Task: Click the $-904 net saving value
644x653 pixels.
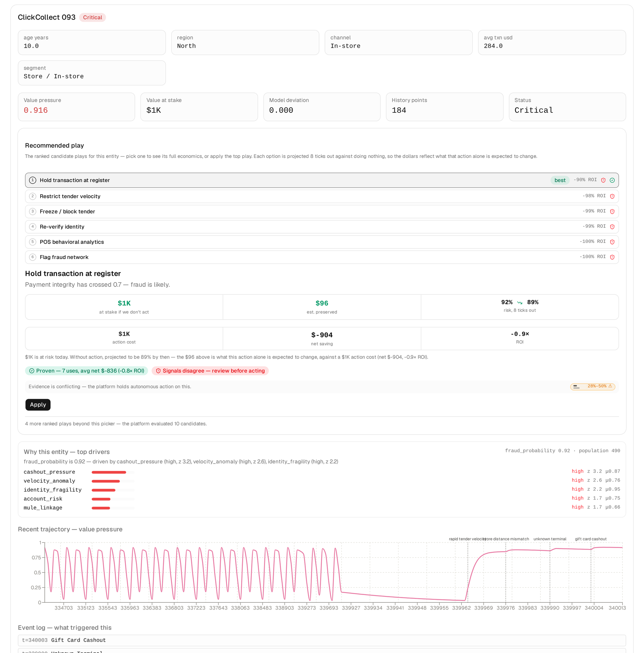Action: [x=322, y=335]
